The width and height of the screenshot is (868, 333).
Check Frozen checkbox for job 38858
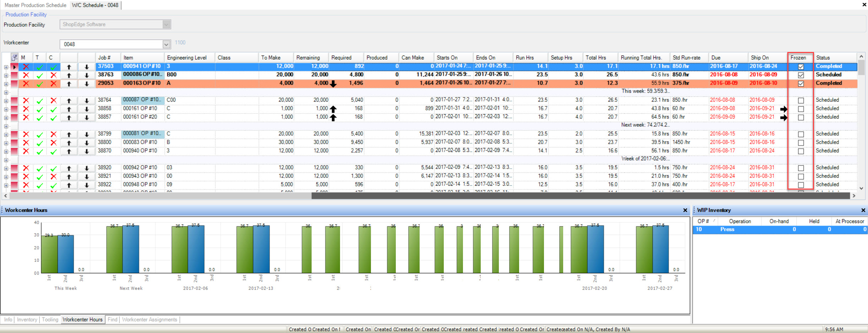(x=801, y=109)
